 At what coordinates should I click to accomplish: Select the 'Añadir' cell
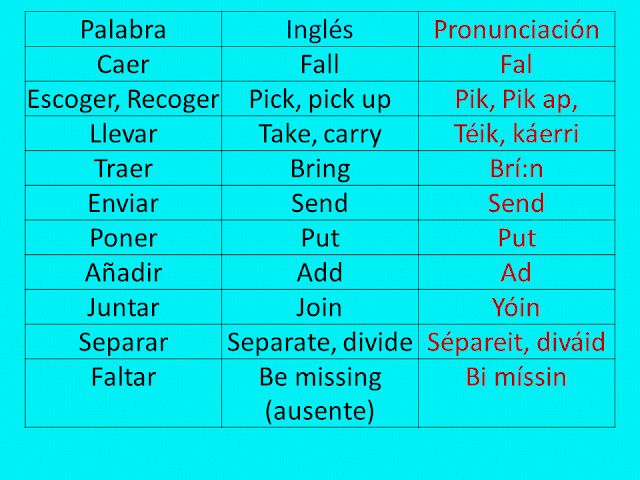pos(123,272)
